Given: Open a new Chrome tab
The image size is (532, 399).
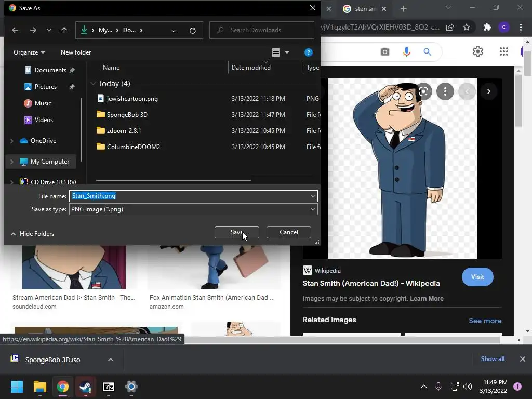Looking at the screenshot, I should [403, 9].
